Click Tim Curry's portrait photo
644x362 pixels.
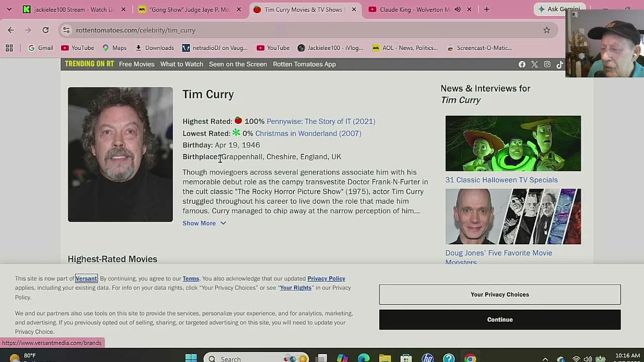coord(120,154)
